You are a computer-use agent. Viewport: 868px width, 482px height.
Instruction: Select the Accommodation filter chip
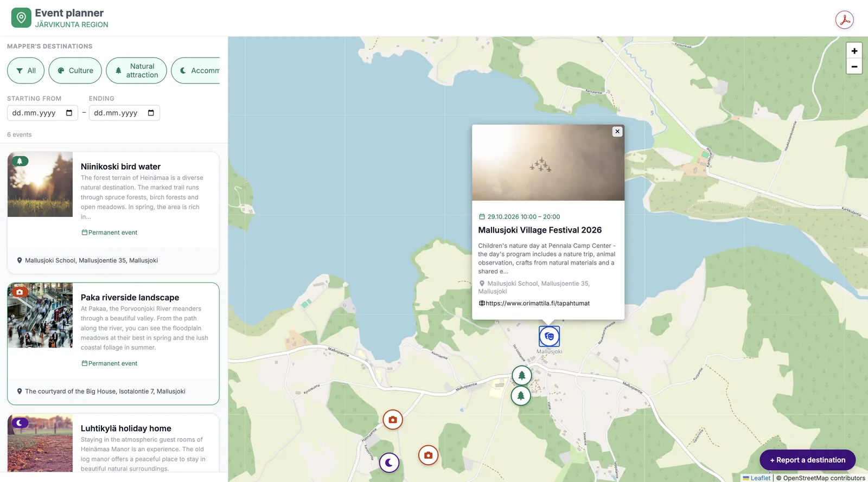click(x=196, y=70)
